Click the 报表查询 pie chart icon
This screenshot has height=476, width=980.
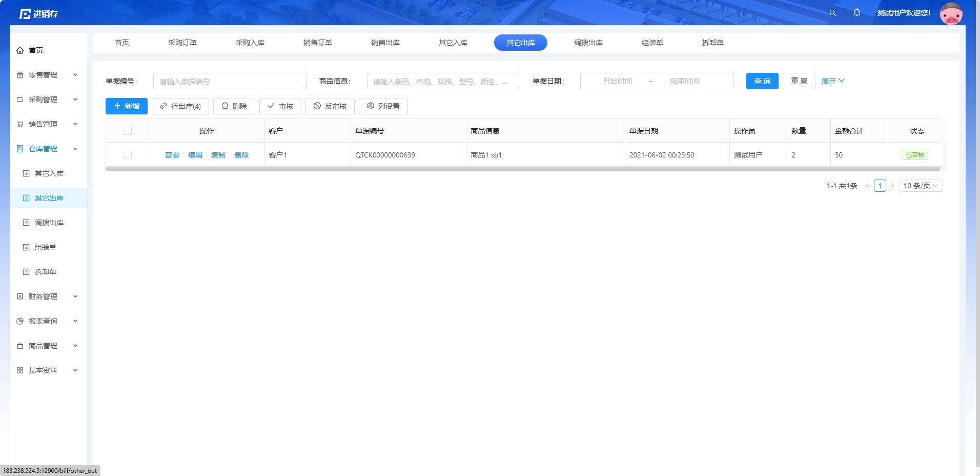point(20,321)
